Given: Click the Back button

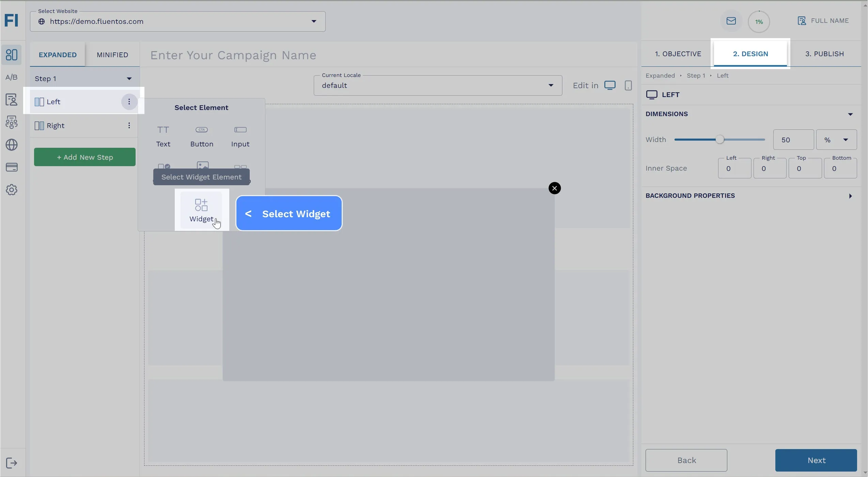Looking at the screenshot, I should click(x=686, y=460).
